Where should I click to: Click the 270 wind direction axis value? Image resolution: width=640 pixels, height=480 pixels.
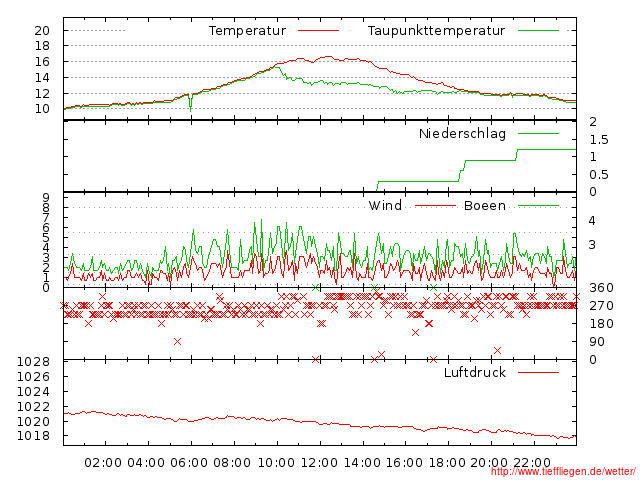pyautogui.click(x=601, y=306)
